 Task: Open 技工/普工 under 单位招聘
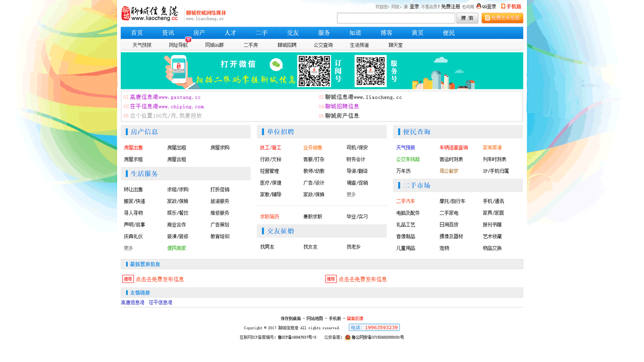(271, 147)
